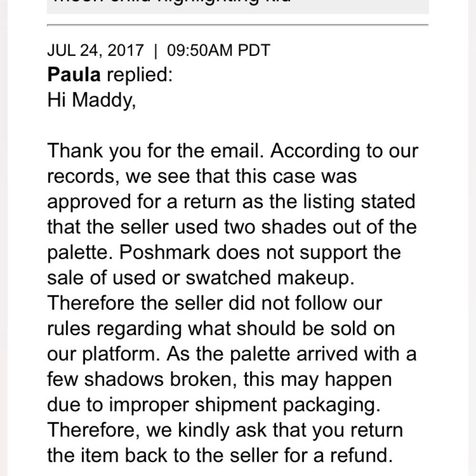Screen dimensions: 476x476
Task: Click the word "replied:" after Paula
Action: point(139,75)
